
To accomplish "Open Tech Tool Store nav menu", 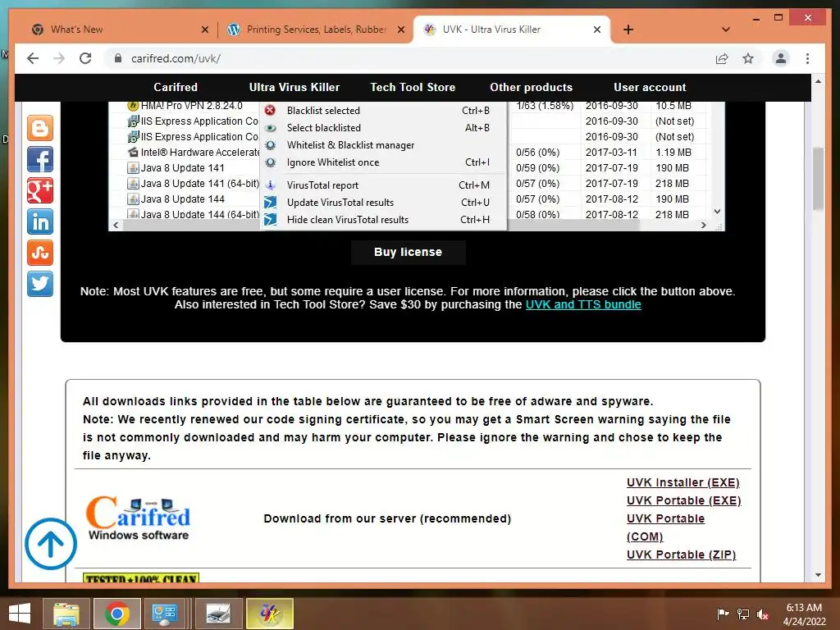I will [x=413, y=87].
